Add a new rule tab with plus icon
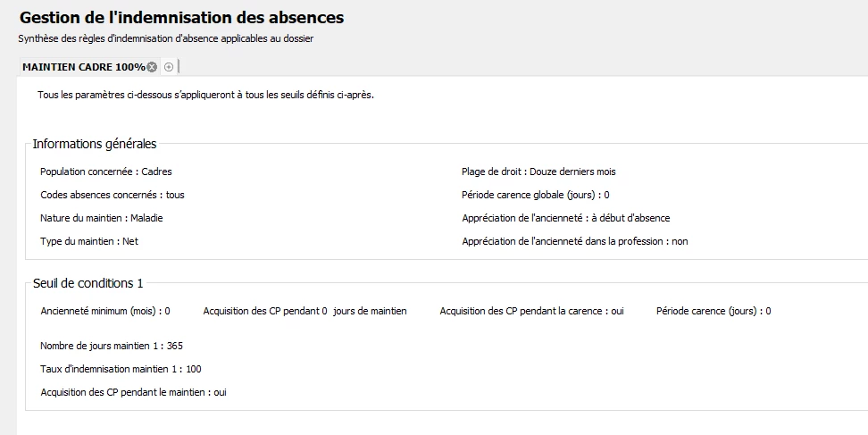This screenshot has width=868, height=435. click(169, 67)
